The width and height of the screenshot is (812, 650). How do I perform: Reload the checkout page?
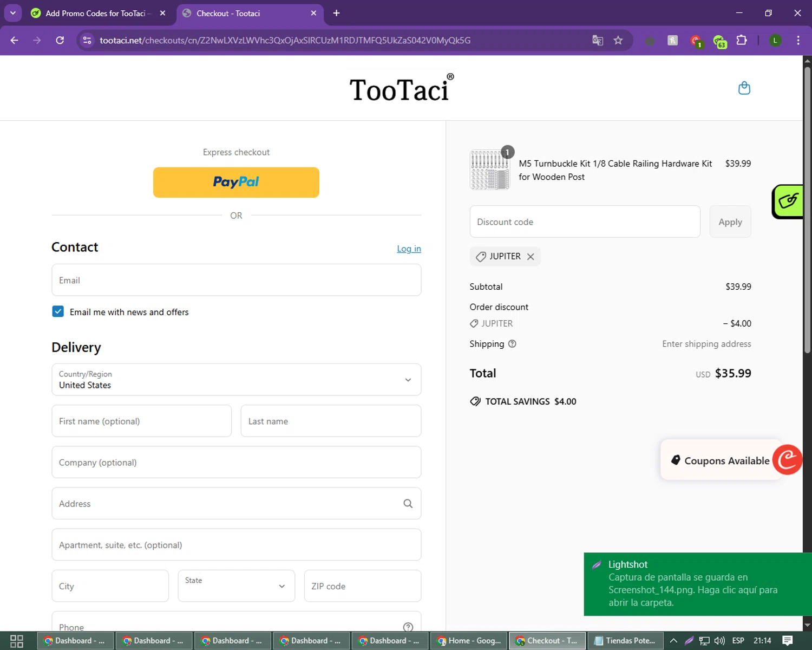(60, 40)
